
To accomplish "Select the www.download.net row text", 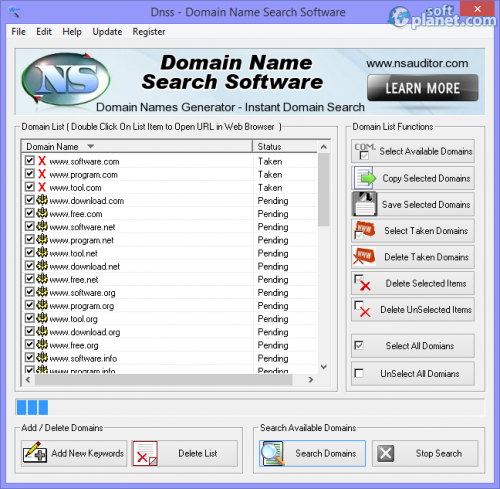I will [x=85, y=266].
